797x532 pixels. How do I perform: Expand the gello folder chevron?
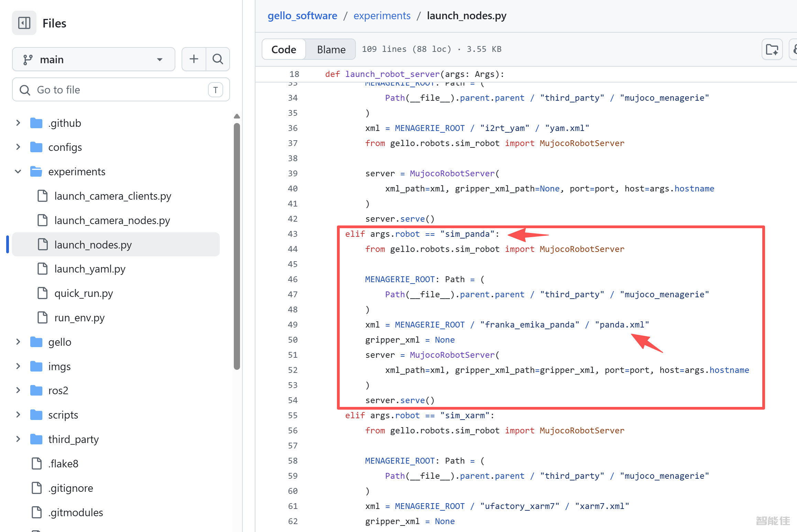pyautogui.click(x=18, y=342)
